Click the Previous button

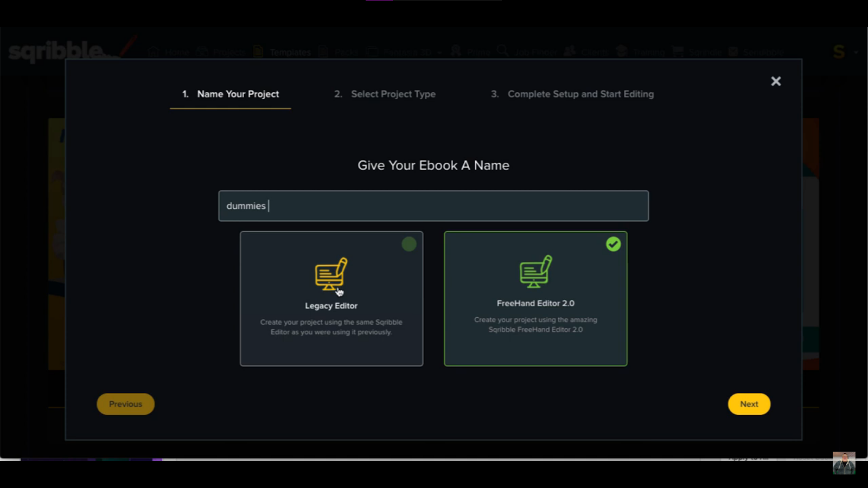click(x=125, y=404)
